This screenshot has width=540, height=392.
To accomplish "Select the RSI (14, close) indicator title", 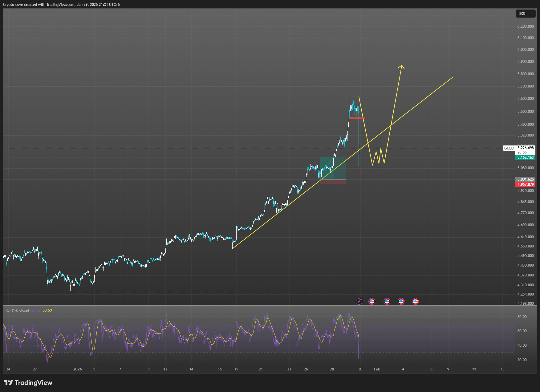I will pyautogui.click(x=17, y=310).
